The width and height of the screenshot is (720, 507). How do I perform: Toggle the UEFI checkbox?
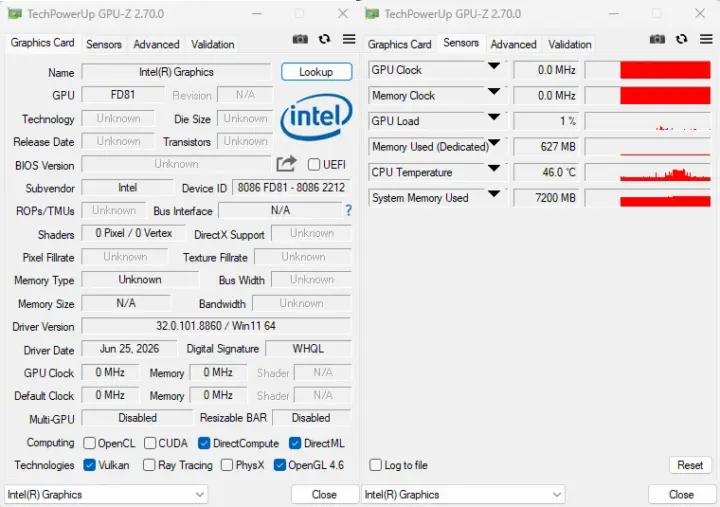pos(314,164)
